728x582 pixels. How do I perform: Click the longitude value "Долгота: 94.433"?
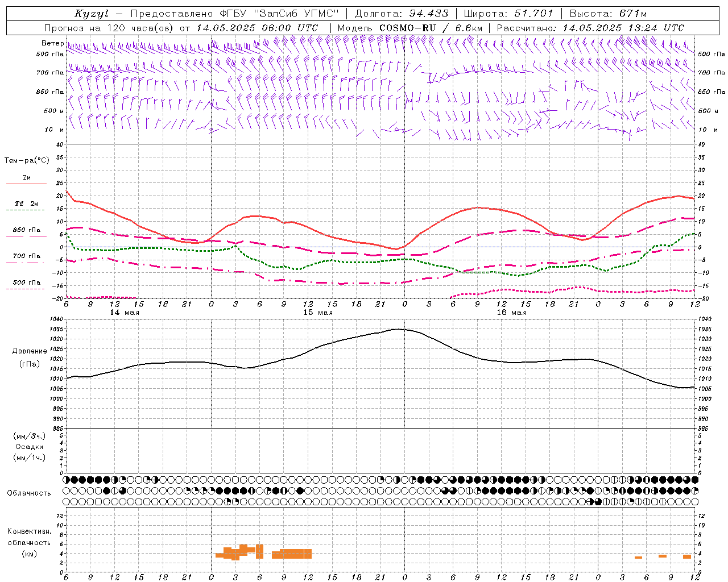coord(402,14)
